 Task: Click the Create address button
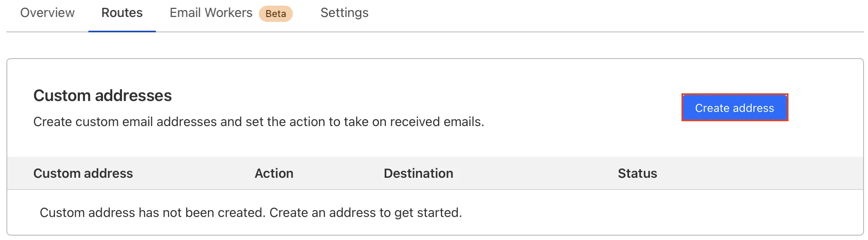(x=734, y=108)
